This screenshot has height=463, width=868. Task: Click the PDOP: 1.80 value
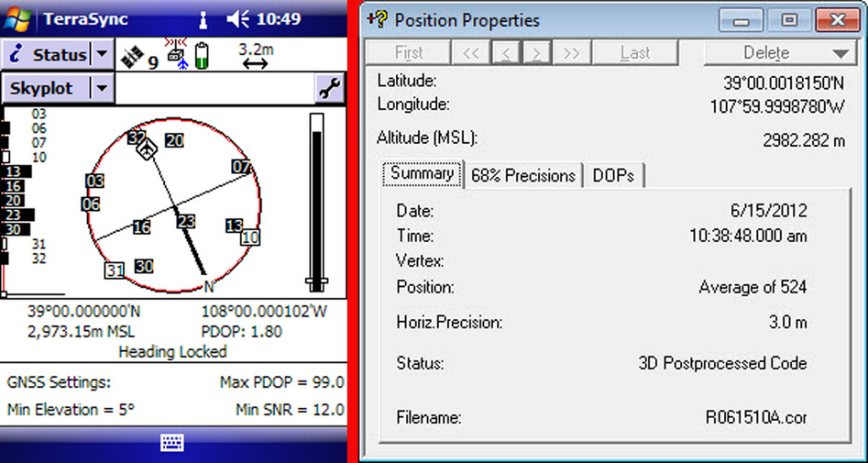point(242,332)
